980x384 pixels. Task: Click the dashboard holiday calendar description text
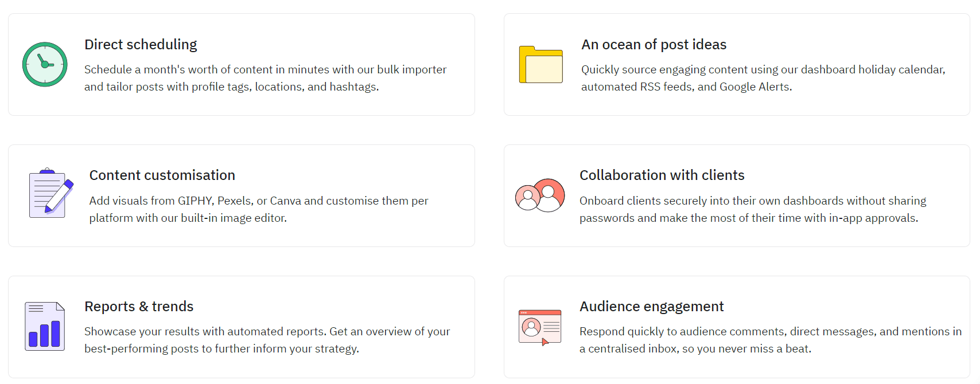pyautogui.click(x=763, y=70)
